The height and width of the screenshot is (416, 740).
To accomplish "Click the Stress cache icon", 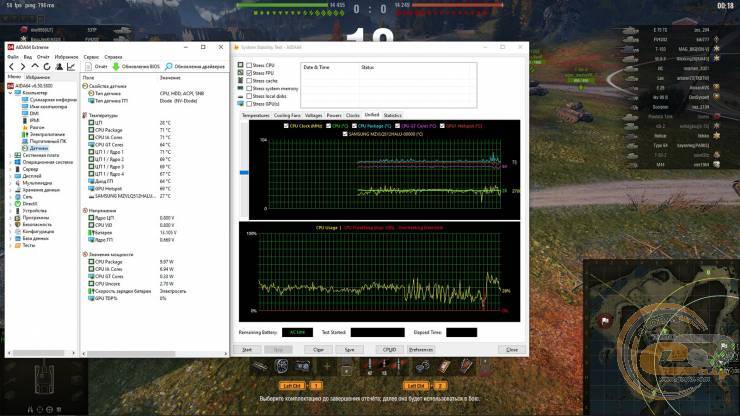I will tap(241, 80).
